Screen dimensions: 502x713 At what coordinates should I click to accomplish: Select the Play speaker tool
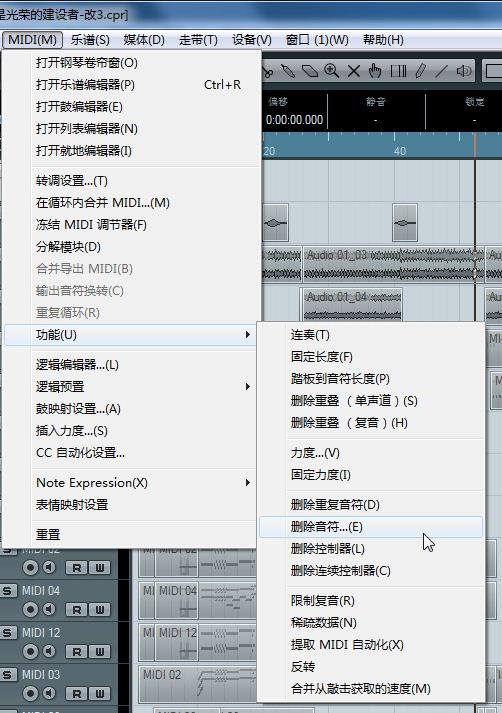463,71
